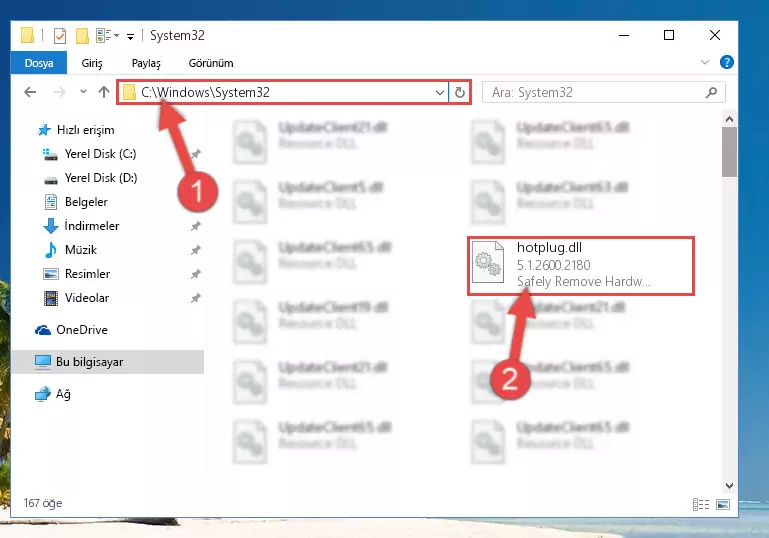Click the scrollbar down arrow
The image size is (769, 538).
tap(729, 486)
